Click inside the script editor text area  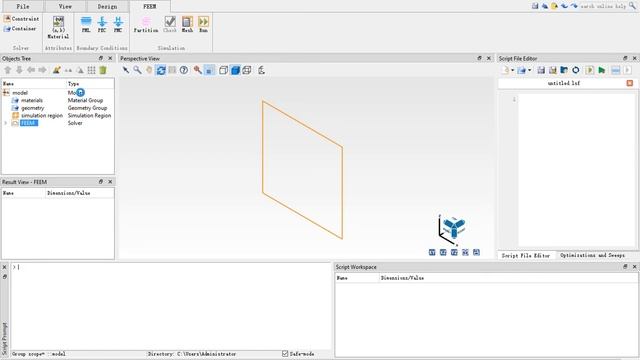(x=576, y=170)
